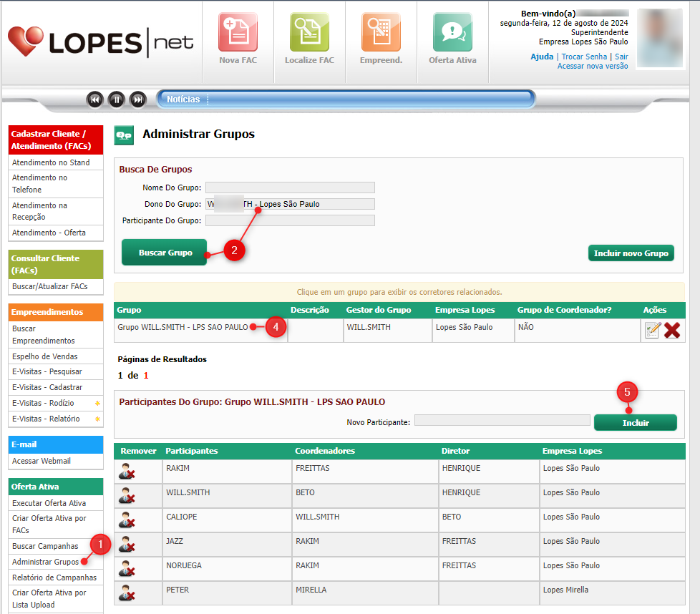Remove participant JAZZ from the group
Image resolution: width=700 pixels, height=614 pixels.
127,545
